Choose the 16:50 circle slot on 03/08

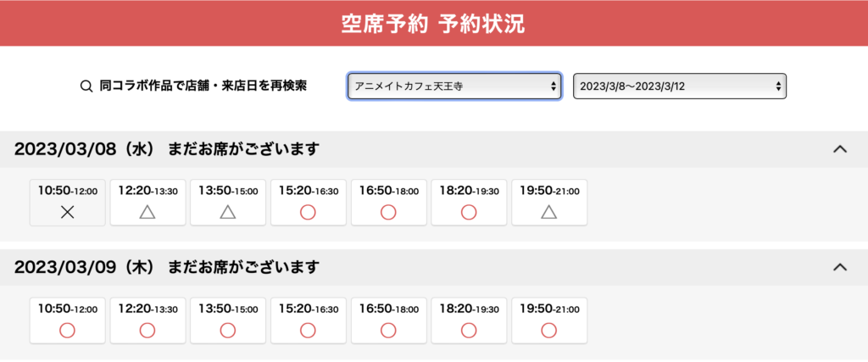pos(388,203)
